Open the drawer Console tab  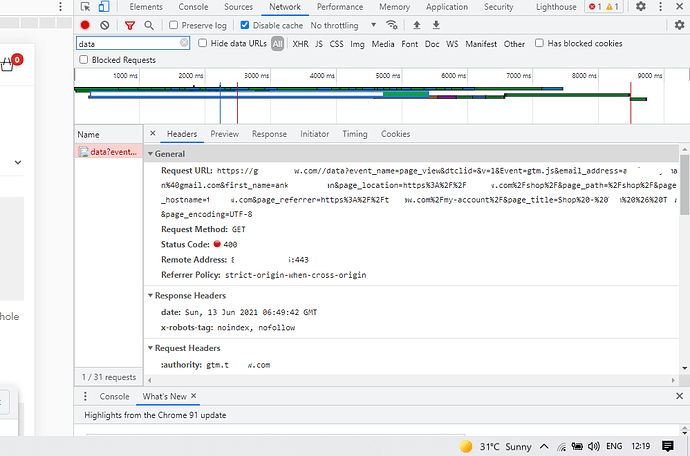[x=114, y=396]
